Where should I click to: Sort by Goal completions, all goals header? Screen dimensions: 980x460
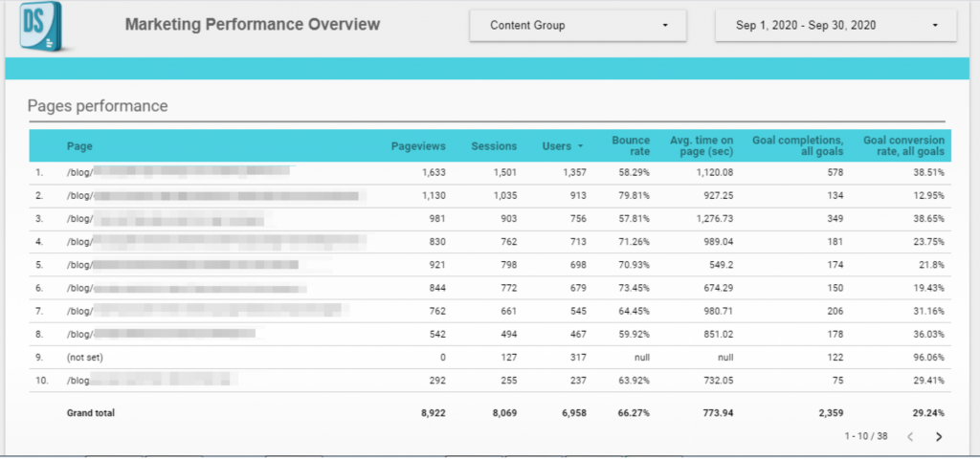tap(797, 146)
